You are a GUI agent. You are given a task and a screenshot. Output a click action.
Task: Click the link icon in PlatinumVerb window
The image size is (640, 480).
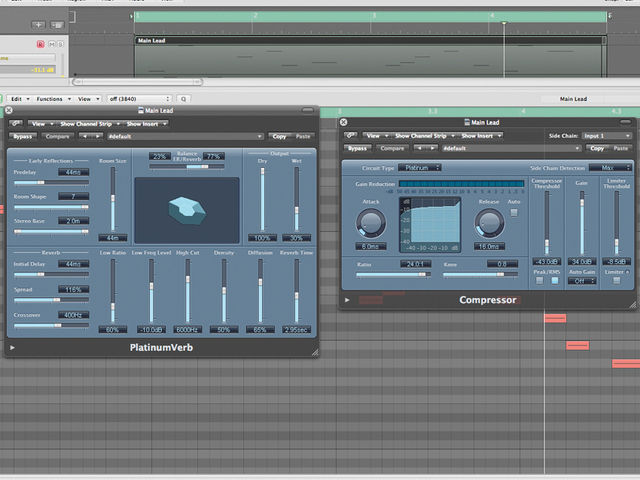(x=16, y=124)
